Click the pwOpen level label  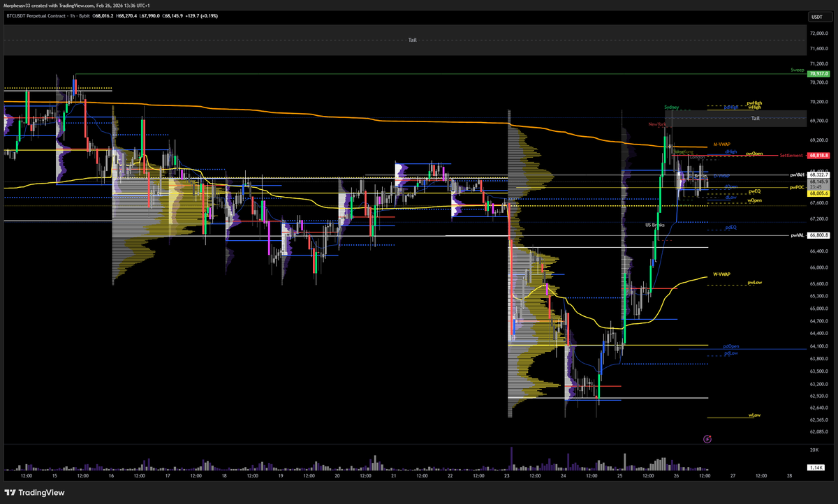pyautogui.click(x=754, y=154)
